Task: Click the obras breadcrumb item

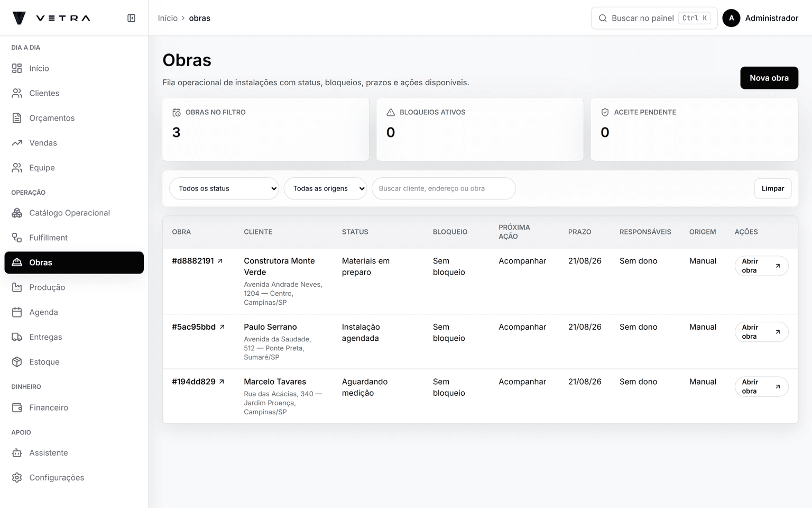Action: [199, 18]
